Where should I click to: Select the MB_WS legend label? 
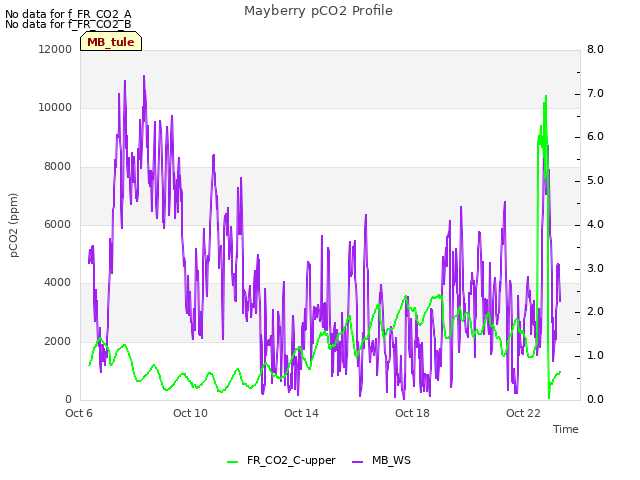pyautogui.click(x=391, y=461)
